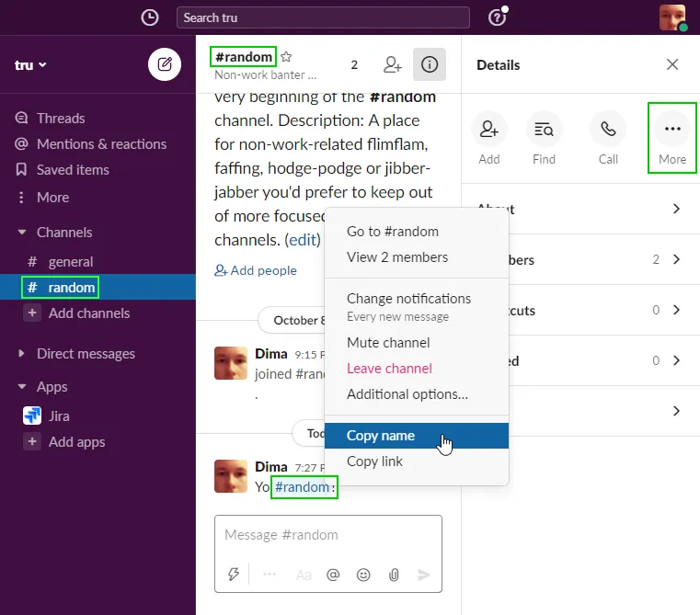This screenshot has height=615, width=700.
Task: Open the help question mark icon
Action: click(498, 17)
